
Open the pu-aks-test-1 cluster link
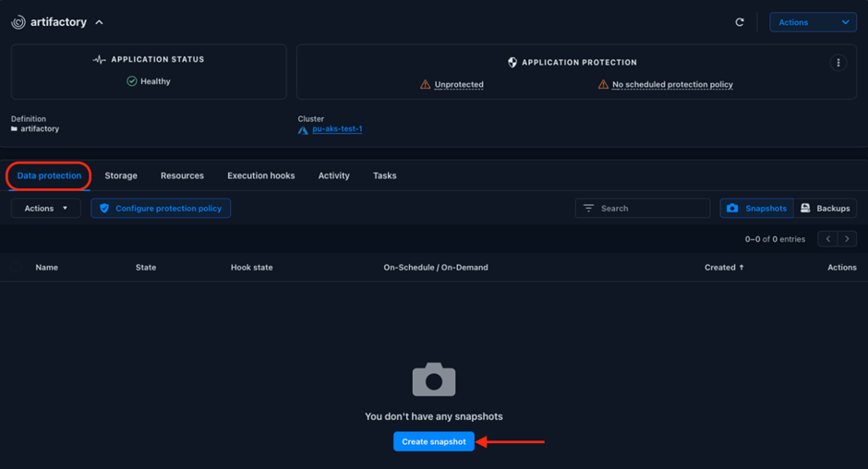(337, 128)
